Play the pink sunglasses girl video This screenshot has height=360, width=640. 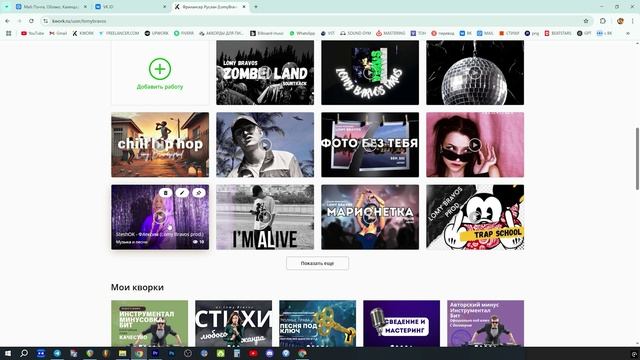[x=475, y=144]
